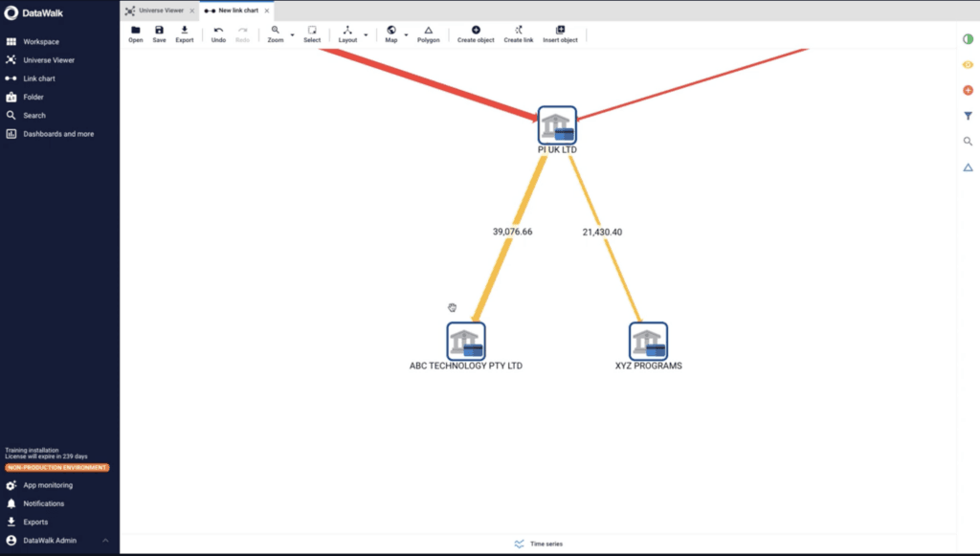Screen dimensions: 980x556
Task: Click the Create link tool
Action: (x=519, y=31)
